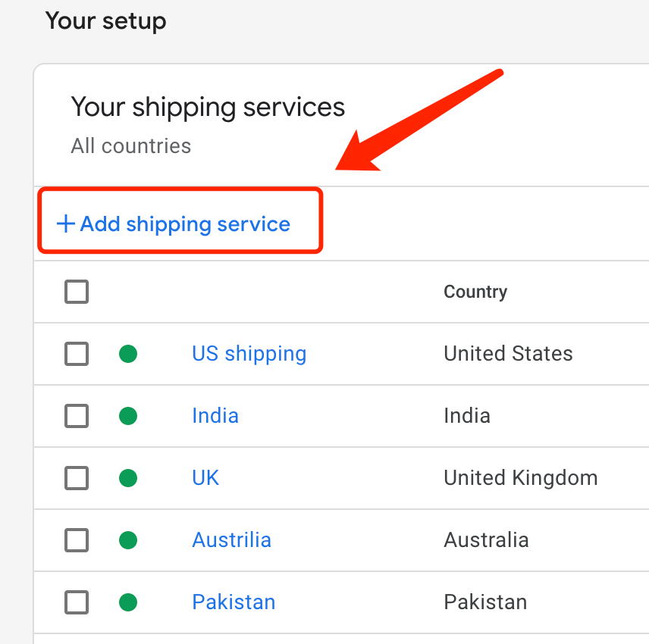The height and width of the screenshot is (644, 649).
Task: Click the green status dot beside UK
Action: click(128, 478)
